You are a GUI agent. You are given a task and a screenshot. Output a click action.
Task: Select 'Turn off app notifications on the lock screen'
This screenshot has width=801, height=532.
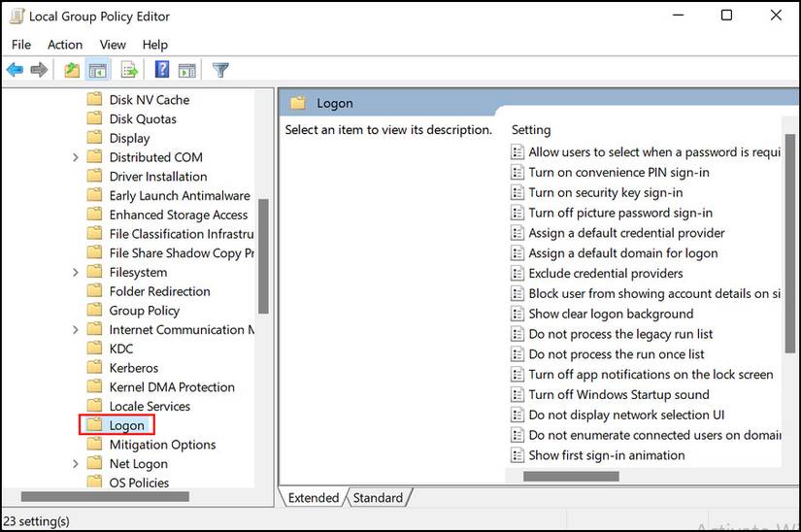click(651, 374)
